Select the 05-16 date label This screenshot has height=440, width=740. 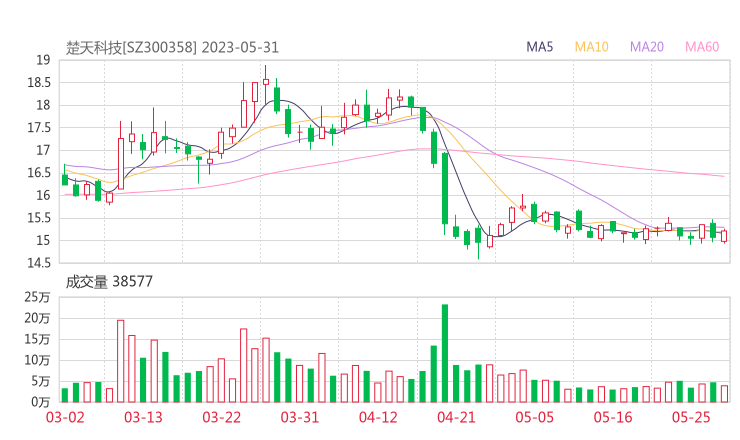[x=613, y=417]
